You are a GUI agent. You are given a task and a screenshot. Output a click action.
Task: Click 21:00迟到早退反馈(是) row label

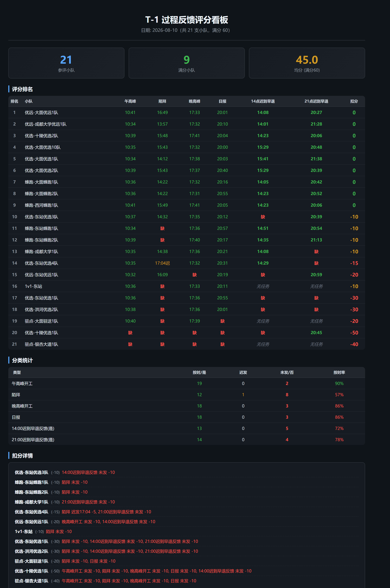click(33, 440)
